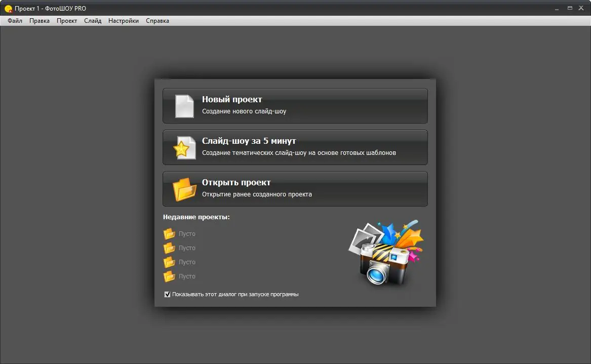Click the starred page icon of Слайд-шоу
591x364 pixels.
184,148
